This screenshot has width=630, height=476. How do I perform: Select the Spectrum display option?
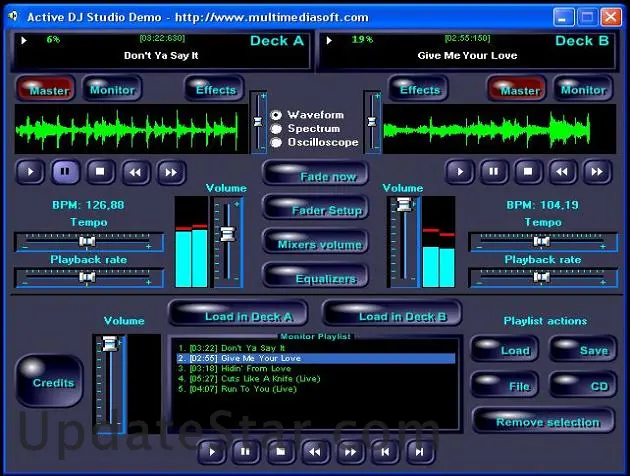click(x=277, y=129)
